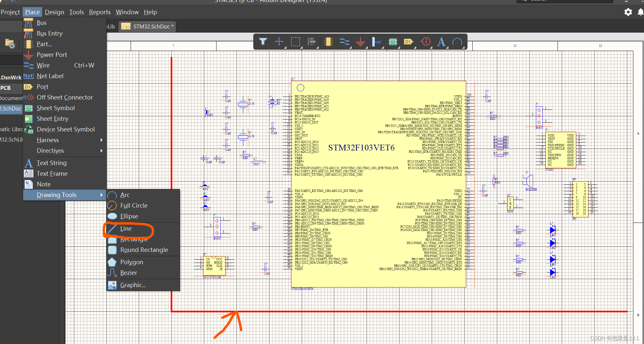Choose Bus Entry menu item

[x=65, y=33]
